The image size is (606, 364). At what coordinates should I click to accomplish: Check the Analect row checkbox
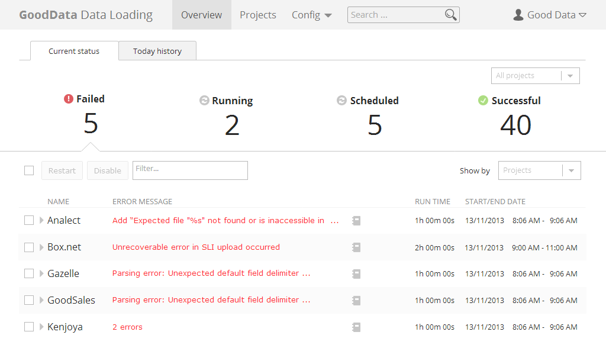(29, 220)
